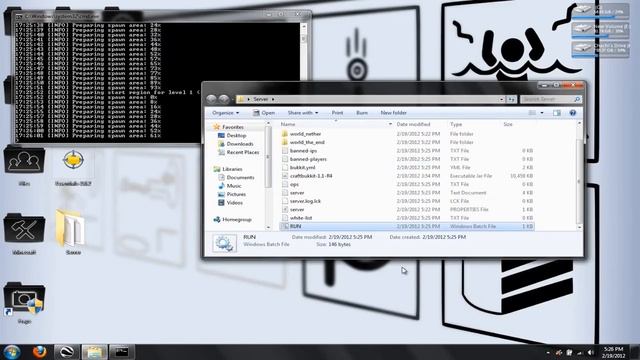Click the refresh button beside the address bar

coord(511,99)
